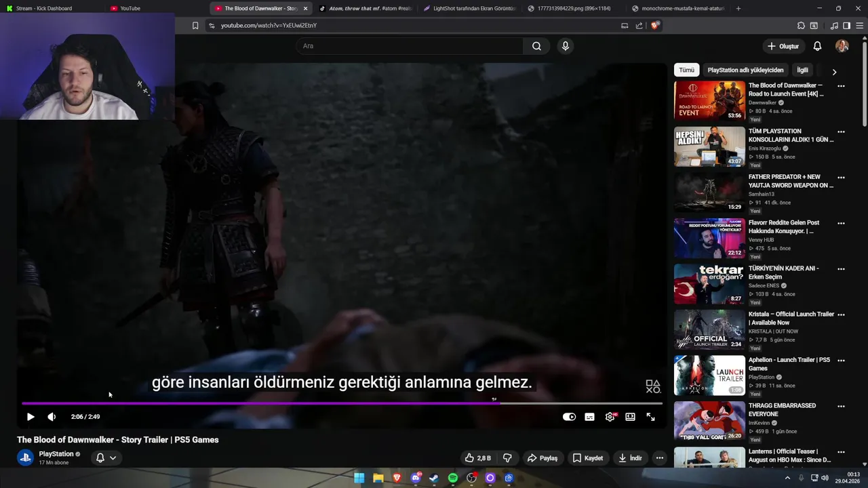Open Discord from taskbar
Viewport: 868px width, 488px height.
tap(416, 478)
